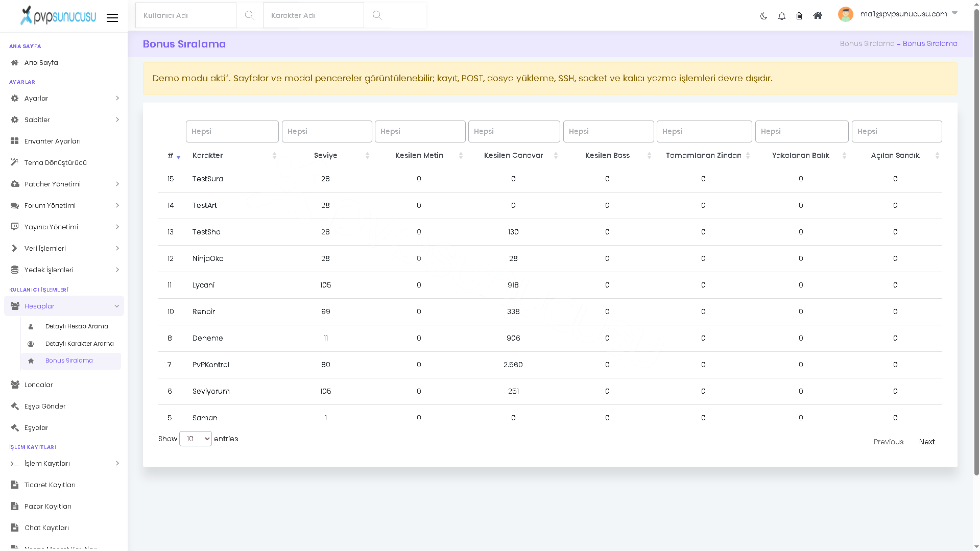This screenshot has width=980, height=551.
Task: Toggle dark mode with the moon icon
Action: [x=763, y=16]
